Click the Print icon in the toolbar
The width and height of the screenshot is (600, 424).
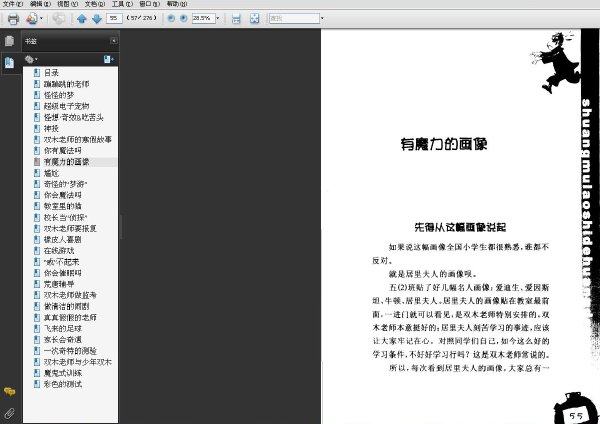coord(13,18)
